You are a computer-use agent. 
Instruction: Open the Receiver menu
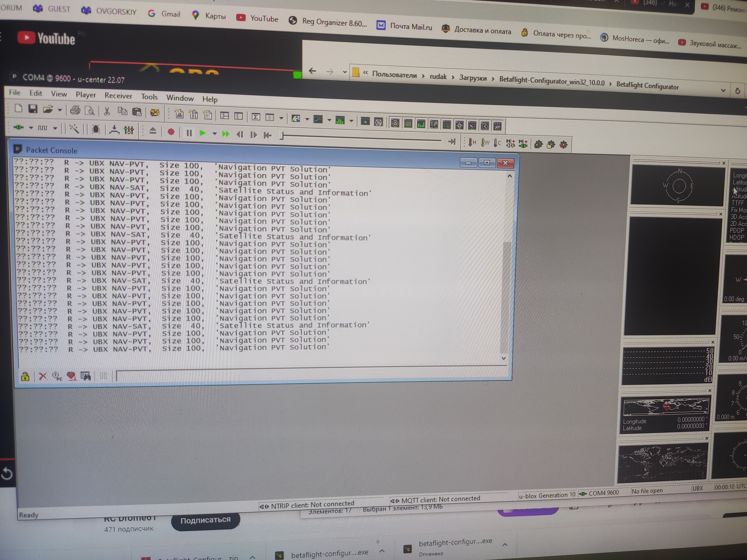(118, 96)
